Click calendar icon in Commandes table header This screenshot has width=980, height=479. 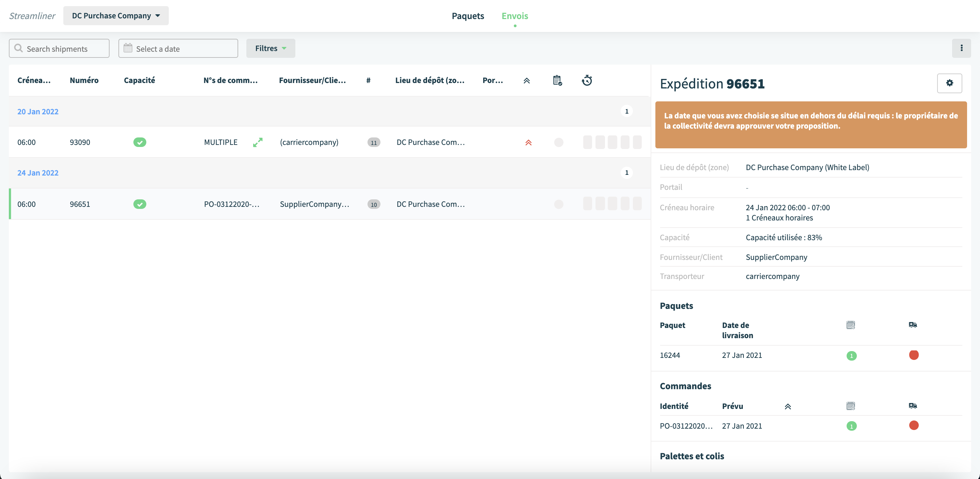[x=851, y=406]
